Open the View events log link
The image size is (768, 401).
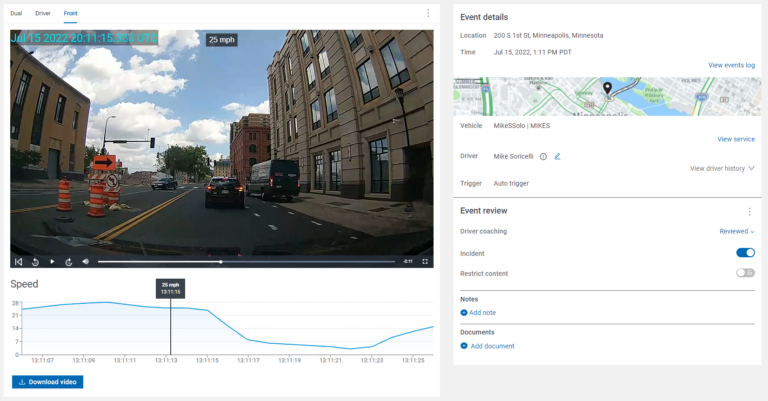[x=731, y=65]
